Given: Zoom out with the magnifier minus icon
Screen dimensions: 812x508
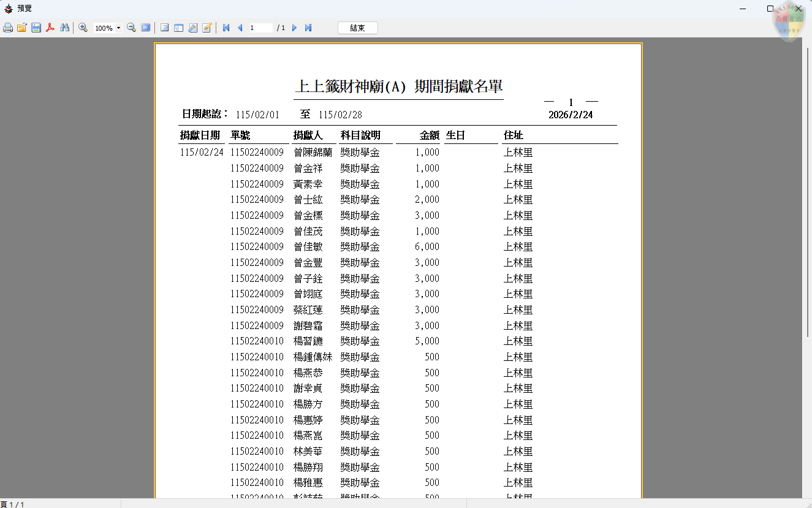Looking at the screenshot, I should (x=131, y=28).
